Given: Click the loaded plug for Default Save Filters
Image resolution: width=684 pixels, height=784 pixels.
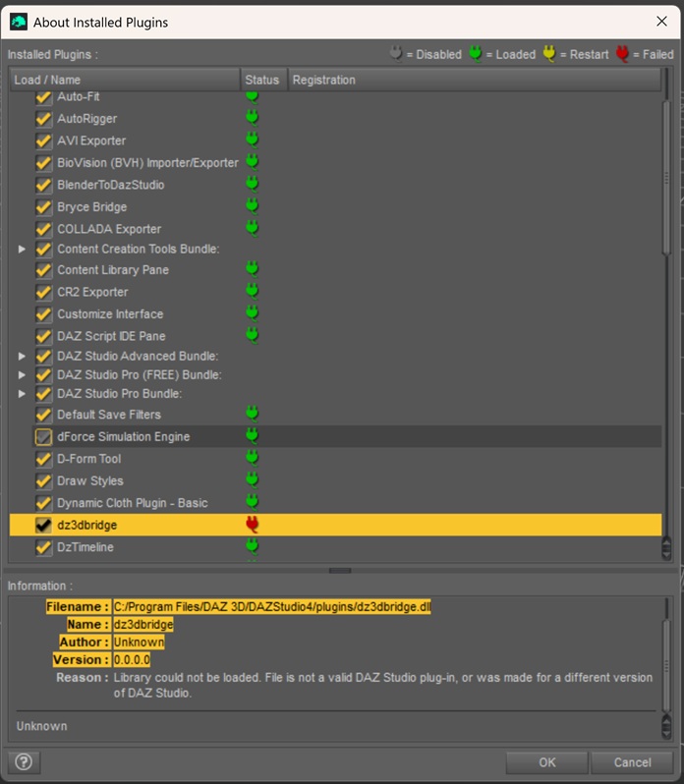Looking at the screenshot, I should [x=252, y=414].
